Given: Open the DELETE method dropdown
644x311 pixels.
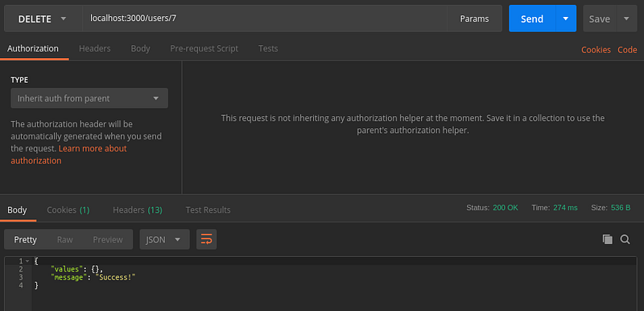Looking at the screenshot, I should pos(43,19).
